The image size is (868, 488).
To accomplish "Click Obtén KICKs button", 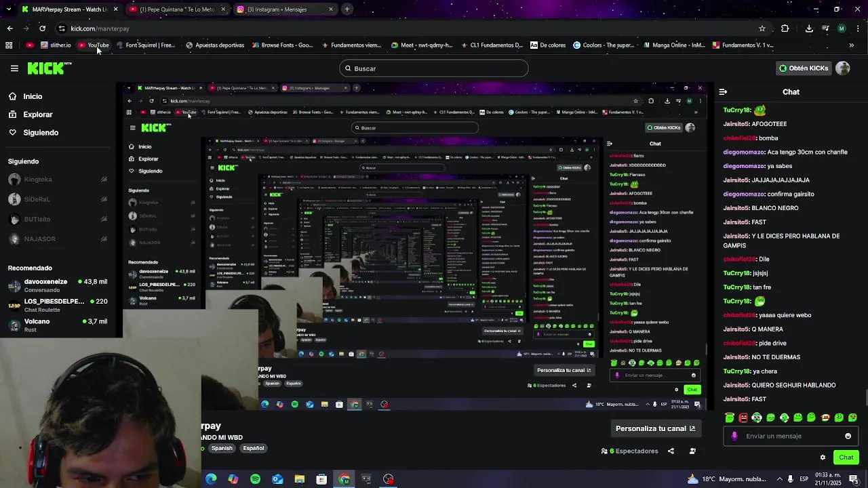I will tap(804, 68).
